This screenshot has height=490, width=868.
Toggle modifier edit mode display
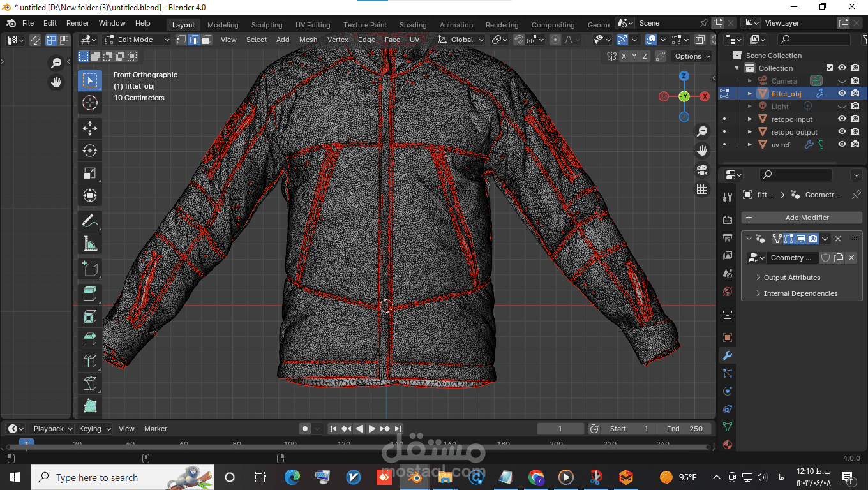(x=789, y=239)
